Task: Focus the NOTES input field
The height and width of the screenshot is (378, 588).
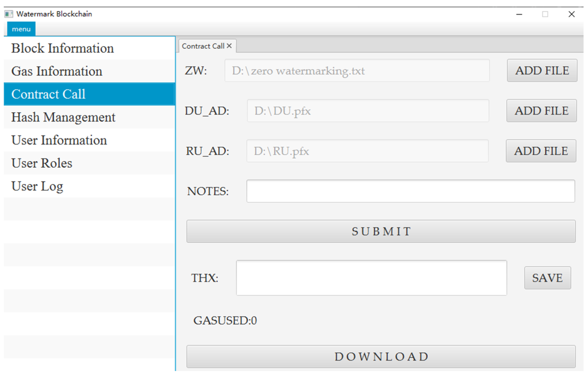Action: click(x=411, y=191)
